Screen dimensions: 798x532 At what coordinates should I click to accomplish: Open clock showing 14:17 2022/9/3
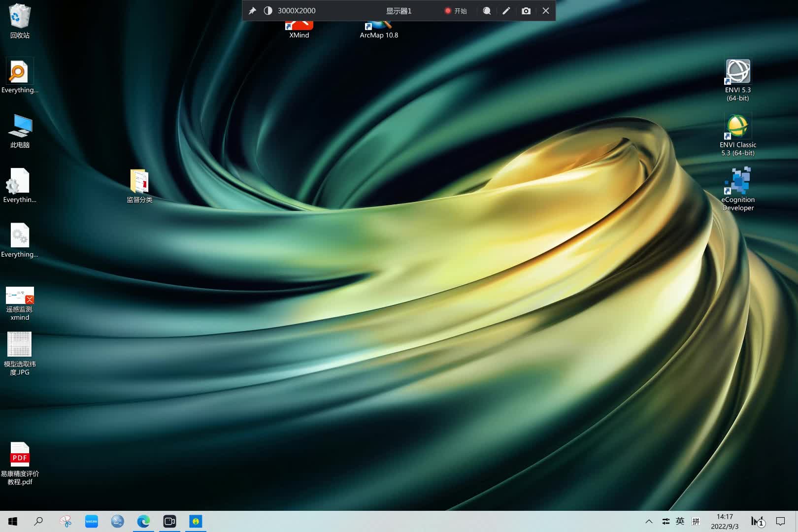point(725,521)
